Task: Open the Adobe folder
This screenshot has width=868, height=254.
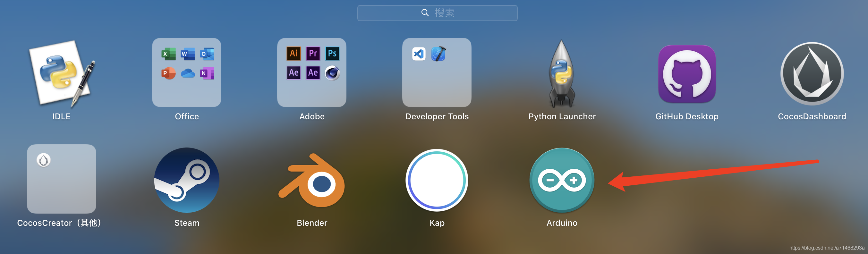Action: coord(312,72)
